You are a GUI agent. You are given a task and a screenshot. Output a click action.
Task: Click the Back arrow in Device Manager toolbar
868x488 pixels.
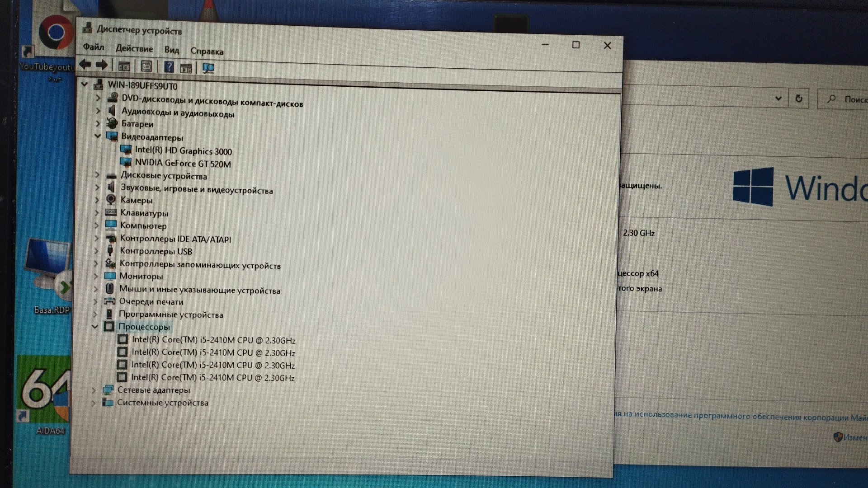click(x=85, y=65)
